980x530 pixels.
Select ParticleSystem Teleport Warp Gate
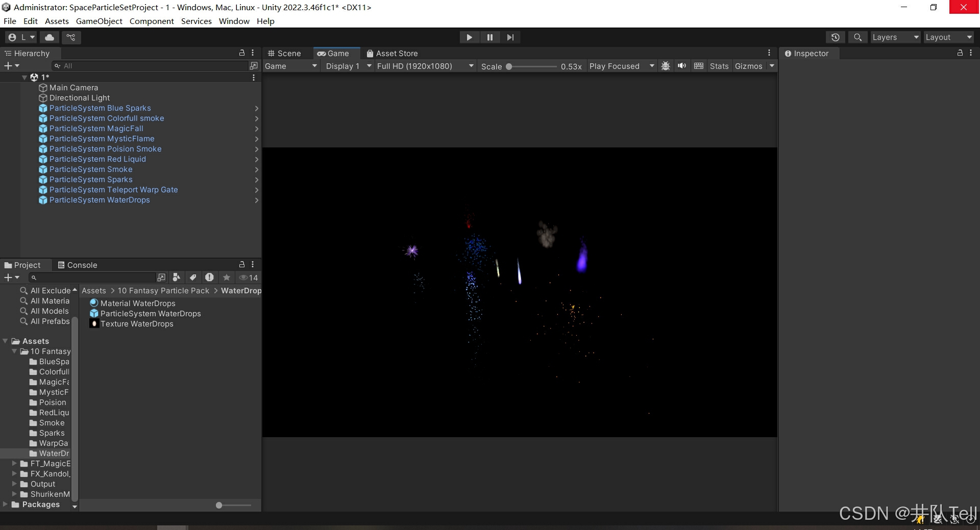click(x=113, y=190)
